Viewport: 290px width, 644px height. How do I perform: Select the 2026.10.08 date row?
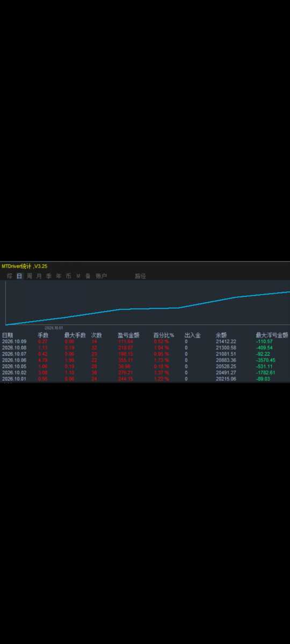point(13,348)
